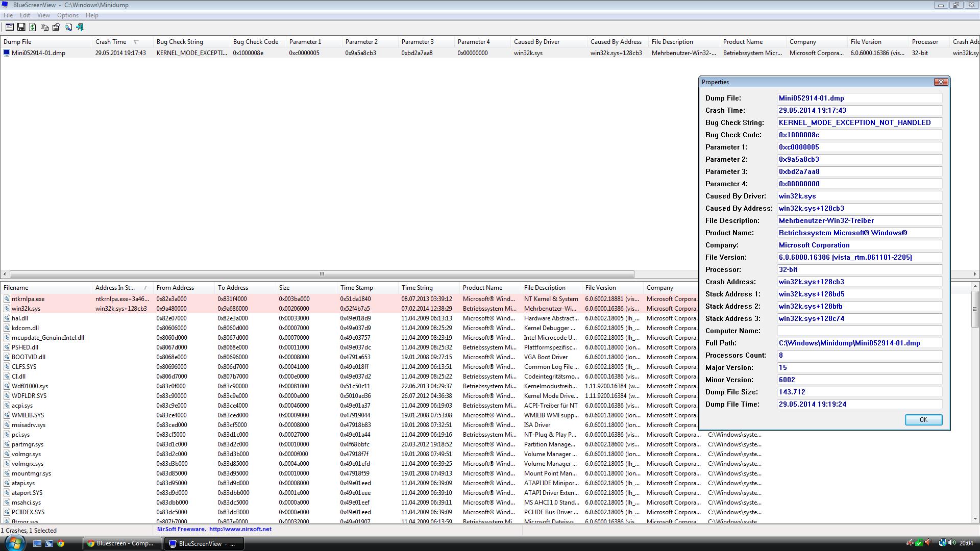
Task: Click the Find magnifier toolbar icon
Action: coord(68,27)
